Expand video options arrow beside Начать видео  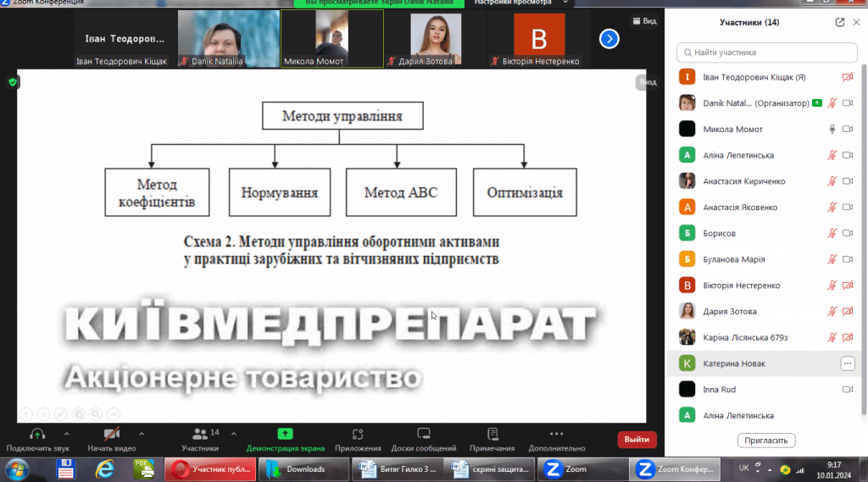click(x=142, y=433)
